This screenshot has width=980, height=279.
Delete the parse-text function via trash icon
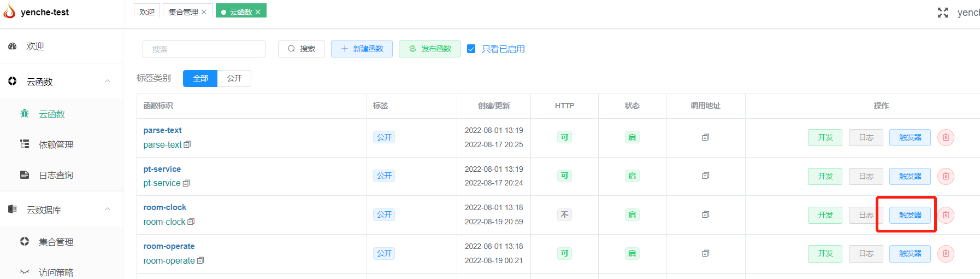[x=946, y=137]
